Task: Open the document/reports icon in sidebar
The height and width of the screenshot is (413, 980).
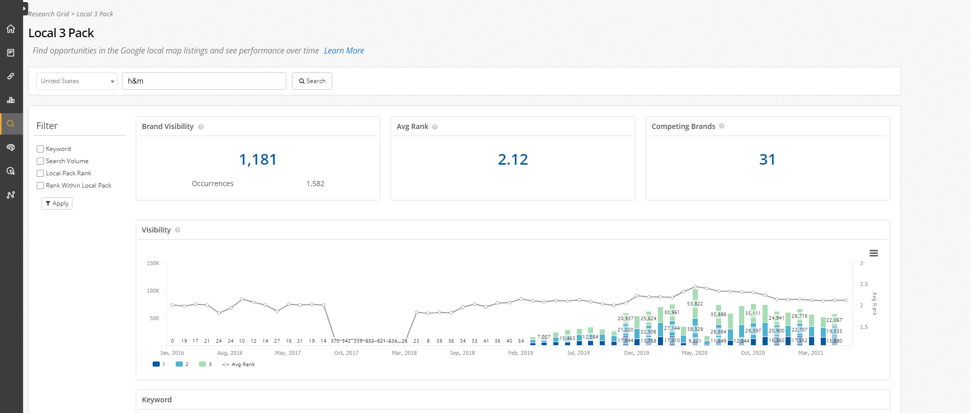Action: point(11,53)
